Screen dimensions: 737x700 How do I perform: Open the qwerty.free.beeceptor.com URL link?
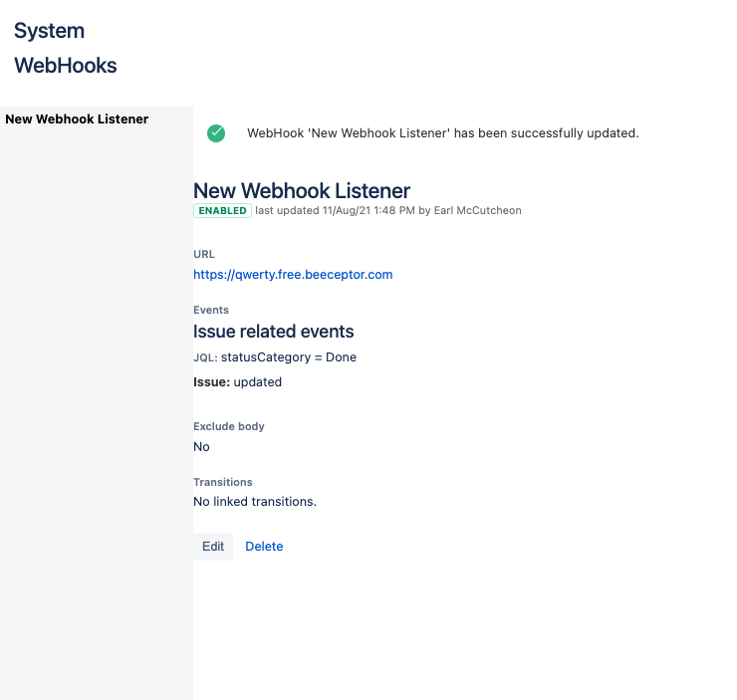click(x=293, y=275)
